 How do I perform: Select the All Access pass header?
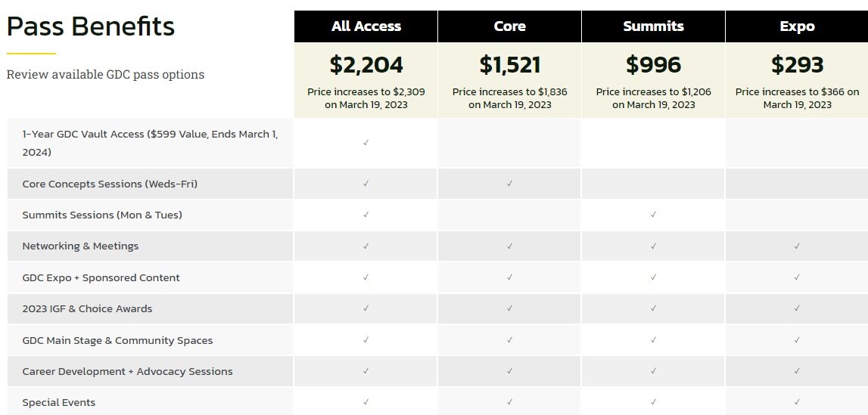pos(366,26)
